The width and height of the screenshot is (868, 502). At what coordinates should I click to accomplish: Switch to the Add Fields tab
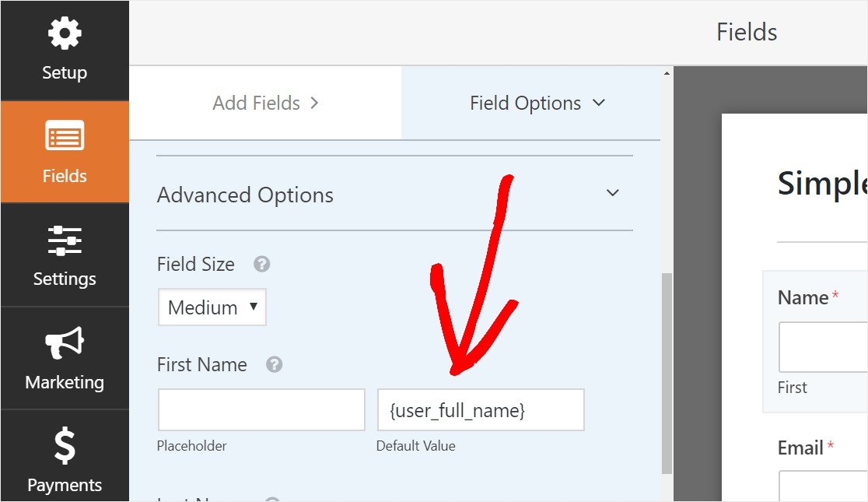265,103
